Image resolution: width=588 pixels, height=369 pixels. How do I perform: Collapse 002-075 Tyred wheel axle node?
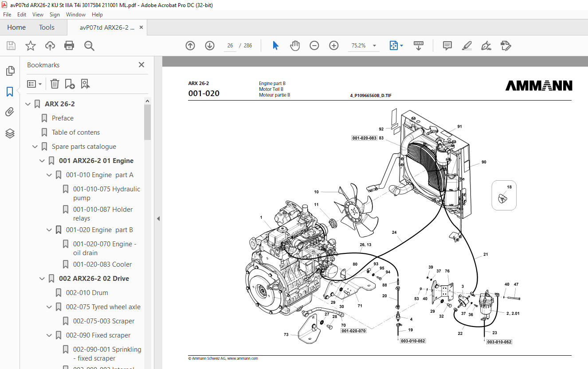(49, 307)
